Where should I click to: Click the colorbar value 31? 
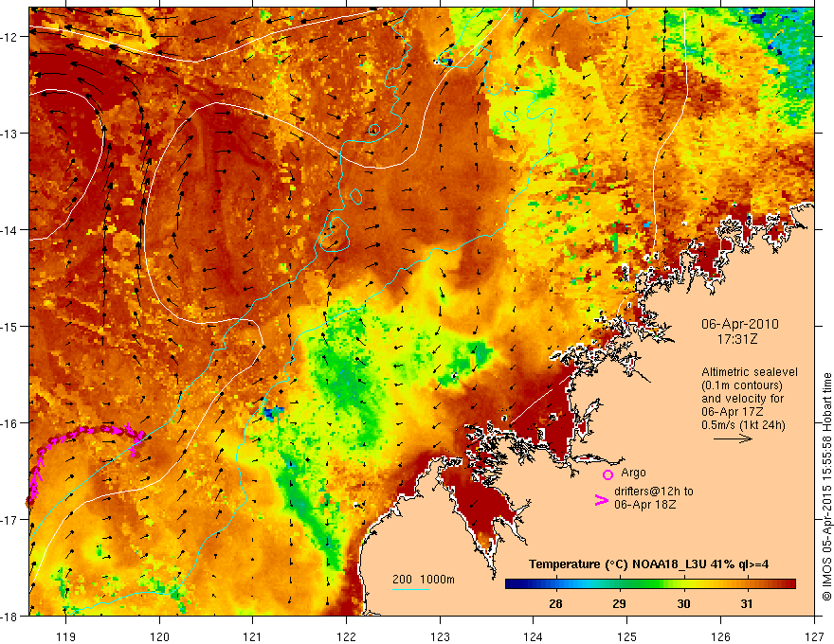(x=748, y=603)
